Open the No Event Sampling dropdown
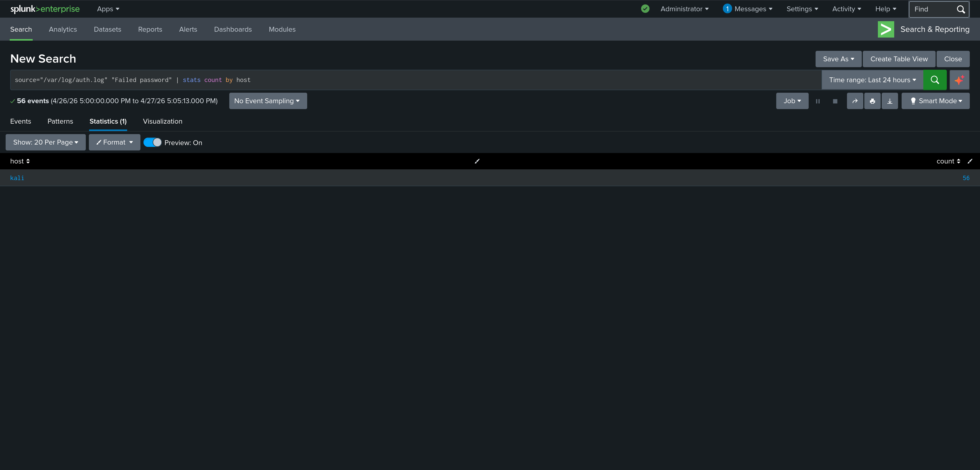 (268, 101)
